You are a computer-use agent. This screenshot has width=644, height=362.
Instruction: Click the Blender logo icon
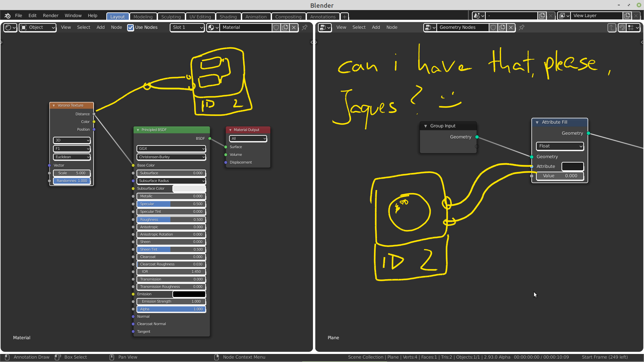[7, 16]
